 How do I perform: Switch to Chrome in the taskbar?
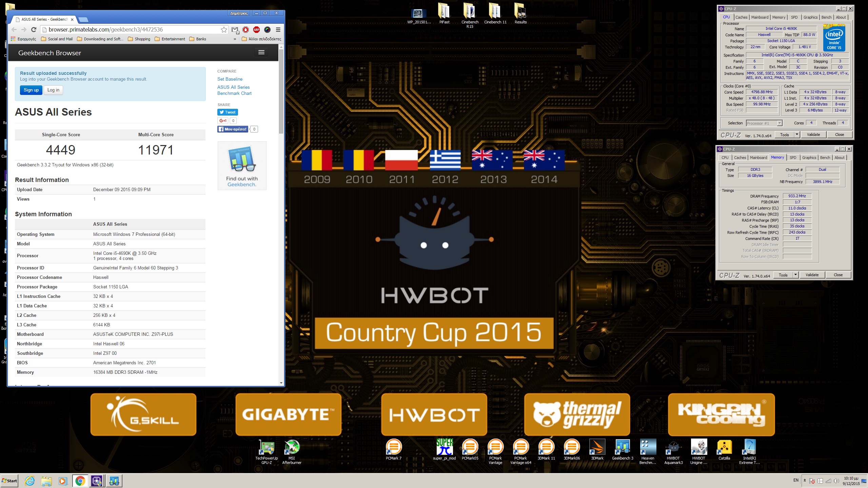pyautogui.click(x=80, y=481)
